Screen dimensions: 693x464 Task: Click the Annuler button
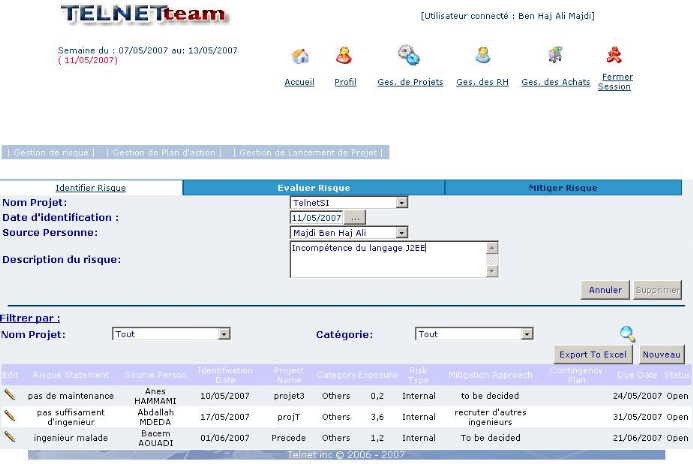pyautogui.click(x=604, y=290)
